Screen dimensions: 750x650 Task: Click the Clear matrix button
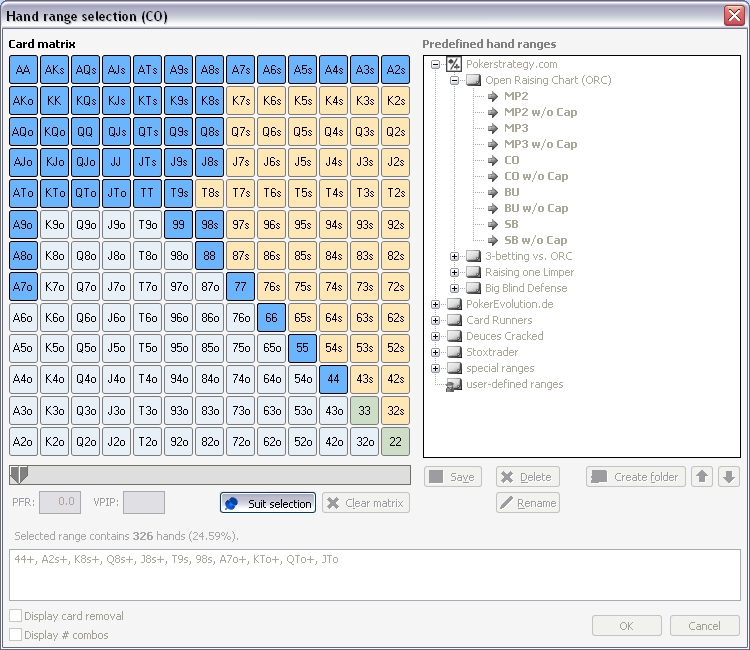366,503
